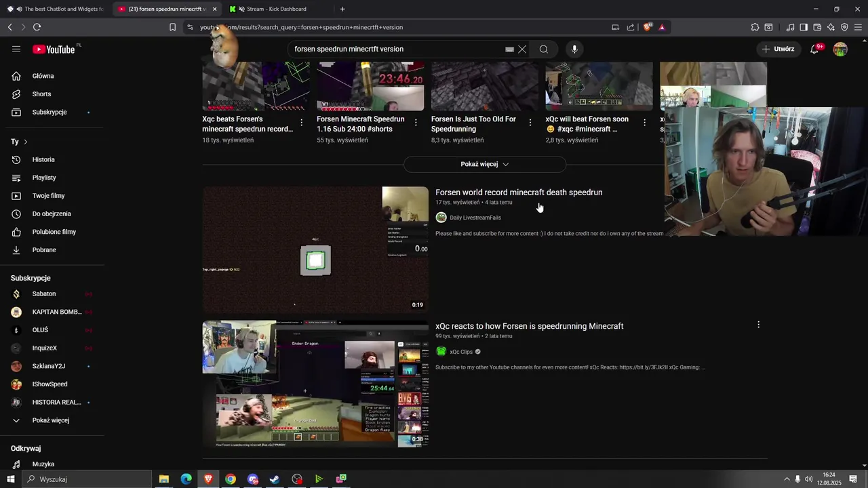Open IShowSpeed channel subscription
Screen dimensions: 868x488
[x=54, y=384]
